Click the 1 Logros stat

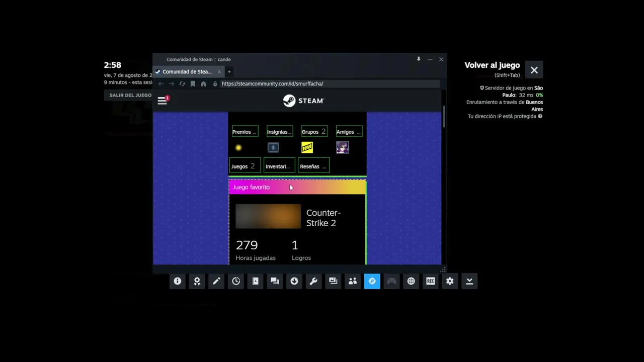(x=301, y=250)
